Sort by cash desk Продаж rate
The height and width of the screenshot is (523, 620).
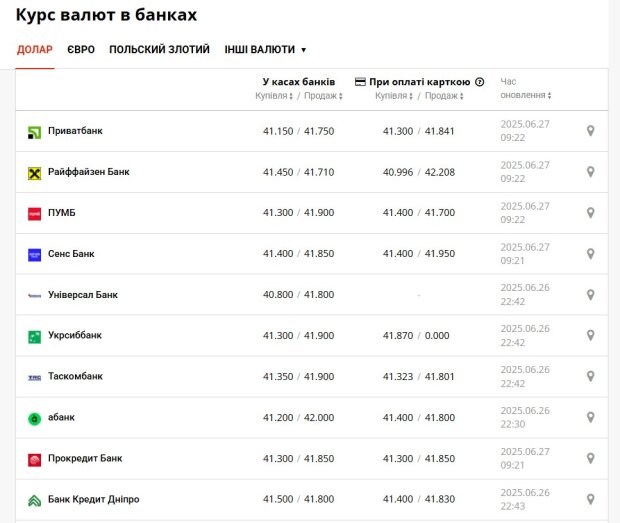tap(323, 96)
